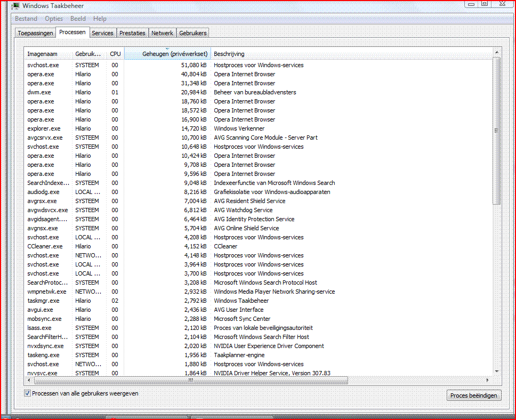
Task: Switch to the Toepassingen tab
Action: point(35,33)
